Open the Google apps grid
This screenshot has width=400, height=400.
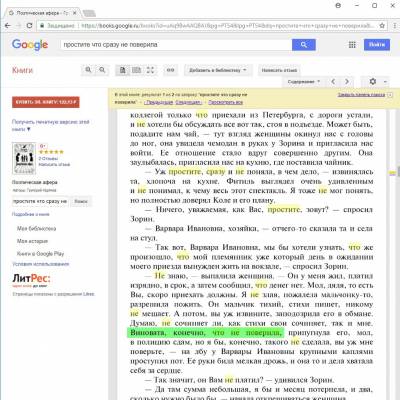click(352, 45)
